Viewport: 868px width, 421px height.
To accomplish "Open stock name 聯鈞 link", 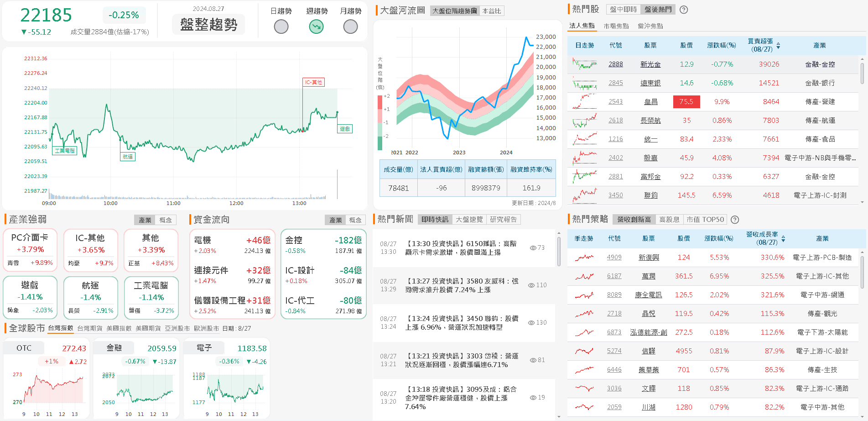I will [x=650, y=195].
